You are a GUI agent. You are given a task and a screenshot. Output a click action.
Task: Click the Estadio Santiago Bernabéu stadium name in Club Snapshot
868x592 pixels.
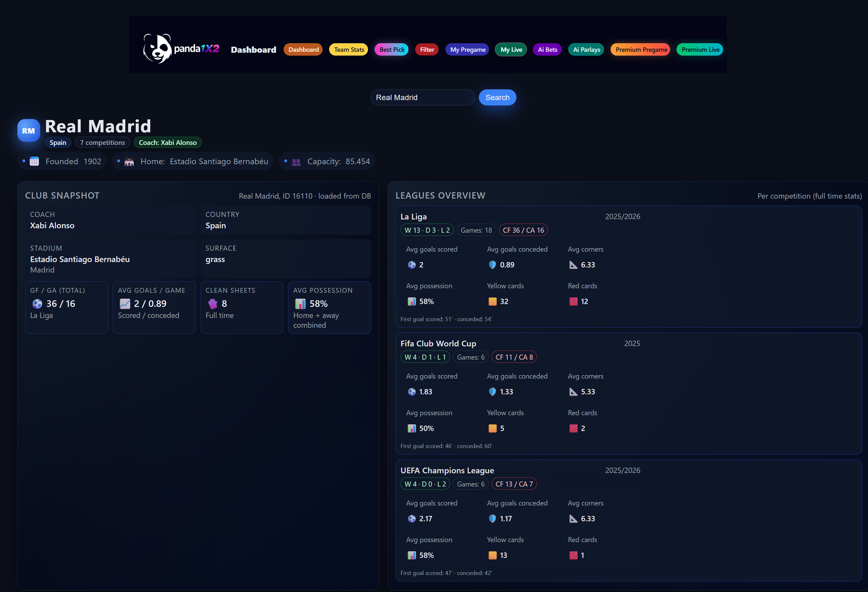click(80, 259)
